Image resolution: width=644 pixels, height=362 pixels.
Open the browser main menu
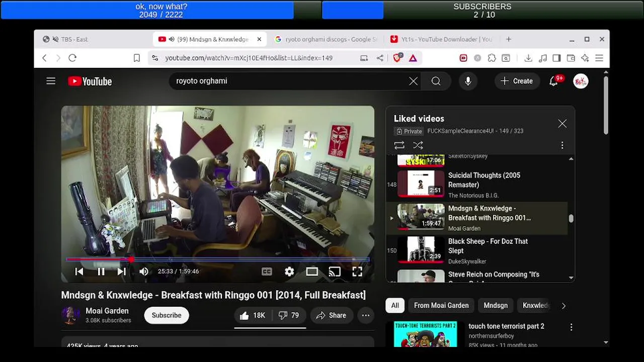tap(599, 58)
